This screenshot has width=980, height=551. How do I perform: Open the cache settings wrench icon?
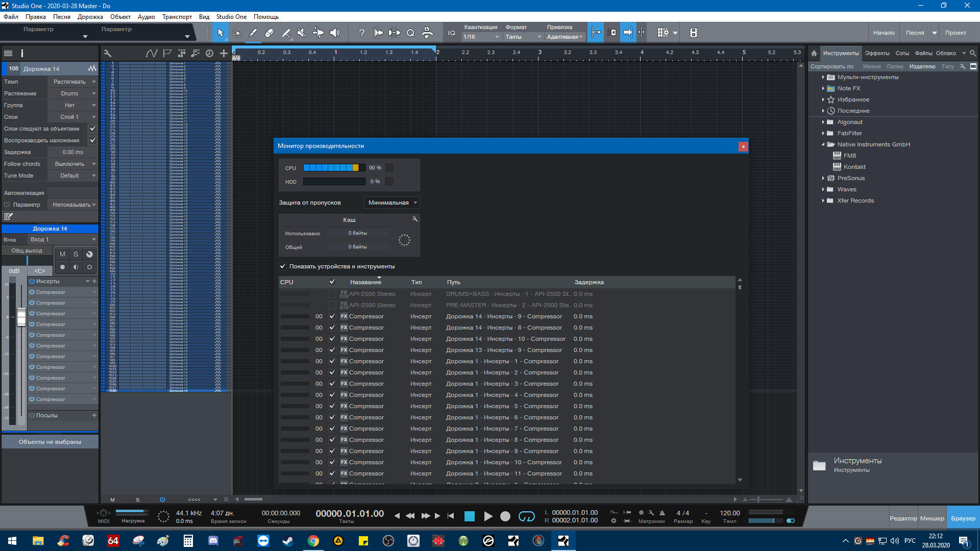coord(415,219)
